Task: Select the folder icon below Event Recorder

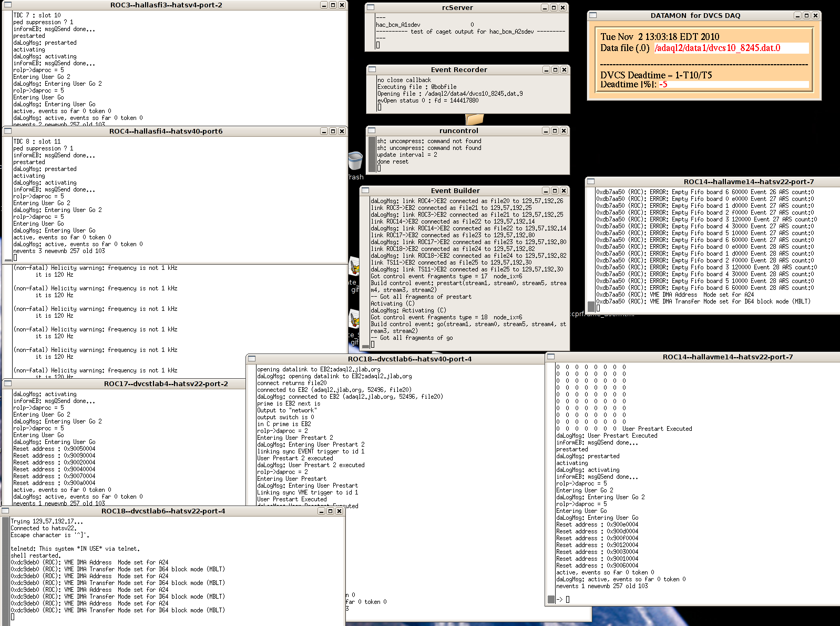Action: click(x=475, y=120)
